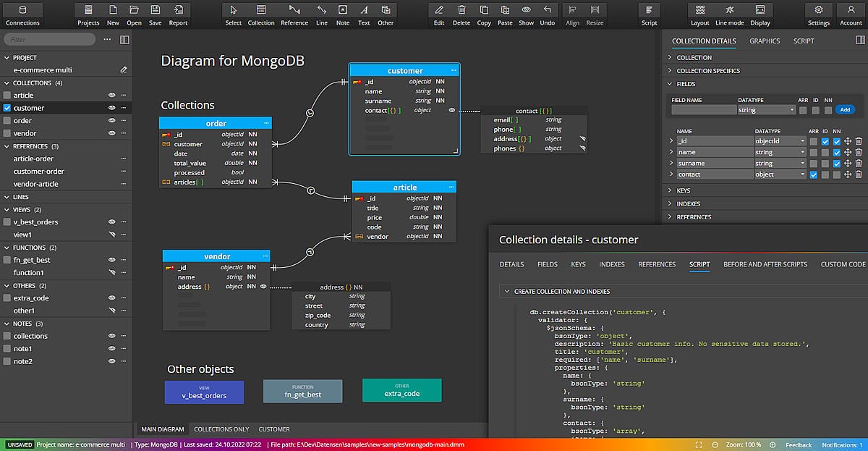Viewport: 868px width, 451px height.
Task: Select the Collection creation tool
Action: [261, 10]
